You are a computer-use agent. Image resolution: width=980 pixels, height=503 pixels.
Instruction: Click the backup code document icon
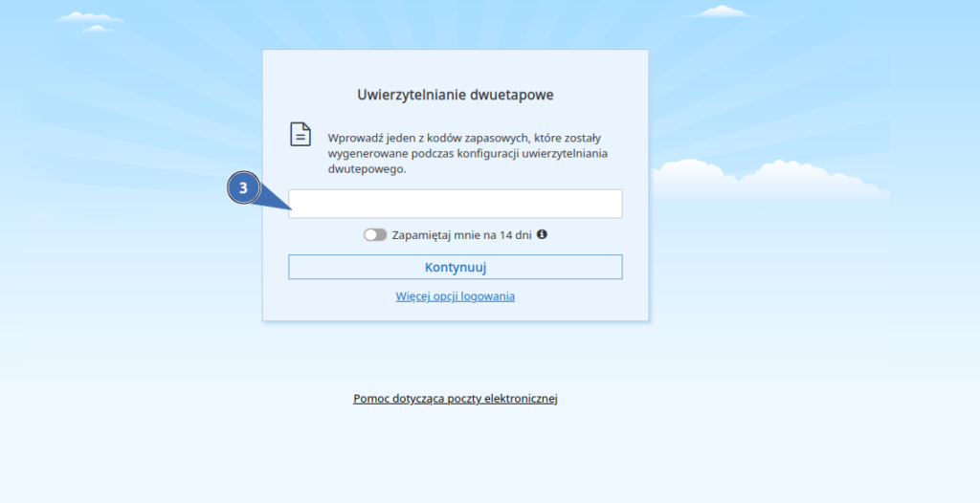(x=301, y=135)
